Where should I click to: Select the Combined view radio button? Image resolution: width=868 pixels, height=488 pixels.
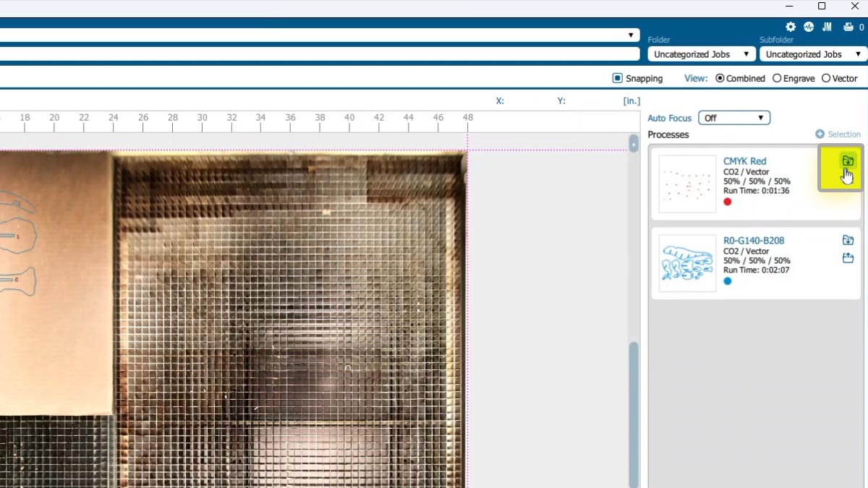coord(720,78)
